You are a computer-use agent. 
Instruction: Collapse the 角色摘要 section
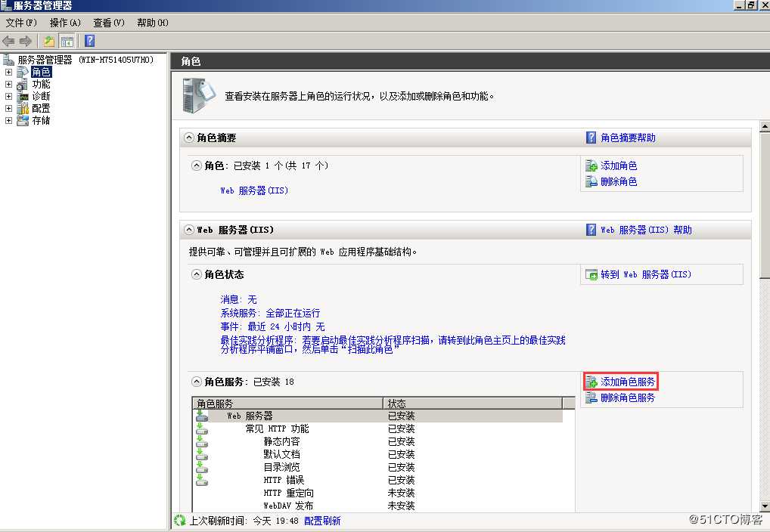[x=188, y=138]
